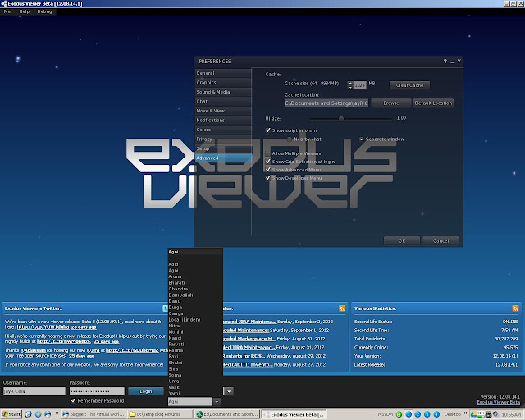The height and width of the screenshot is (420, 525).
Task: Select the Nearby chat radio option
Action: 290,139
